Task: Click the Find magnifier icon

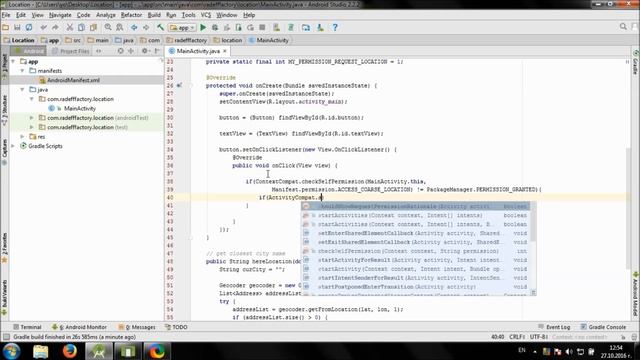Action: 108,27
